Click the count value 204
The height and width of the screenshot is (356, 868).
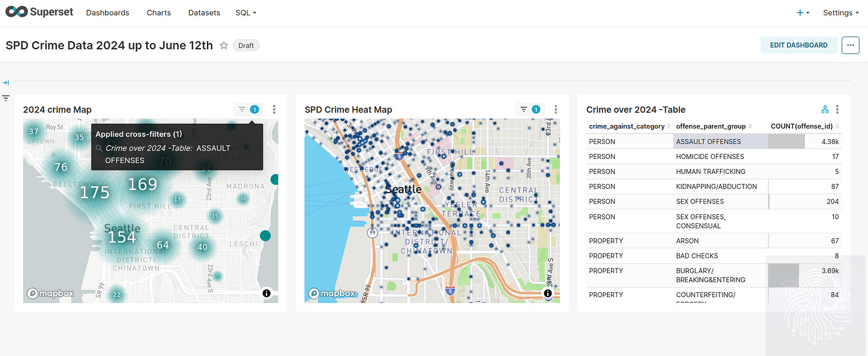[833, 201]
